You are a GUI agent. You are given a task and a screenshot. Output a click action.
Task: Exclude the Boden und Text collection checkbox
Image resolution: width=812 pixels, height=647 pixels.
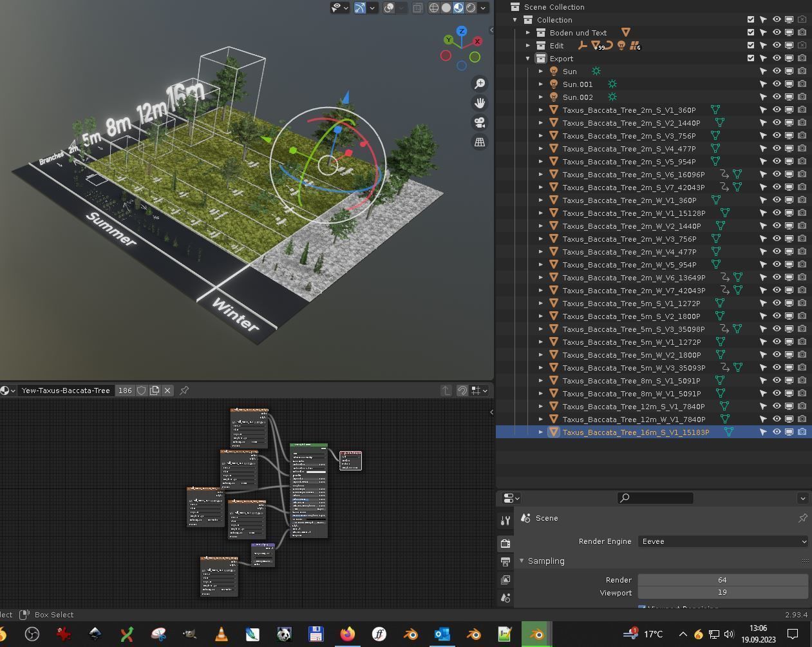point(751,32)
